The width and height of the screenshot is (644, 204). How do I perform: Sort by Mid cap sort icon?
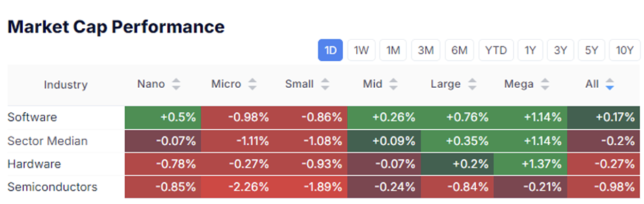tap(393, 84)
